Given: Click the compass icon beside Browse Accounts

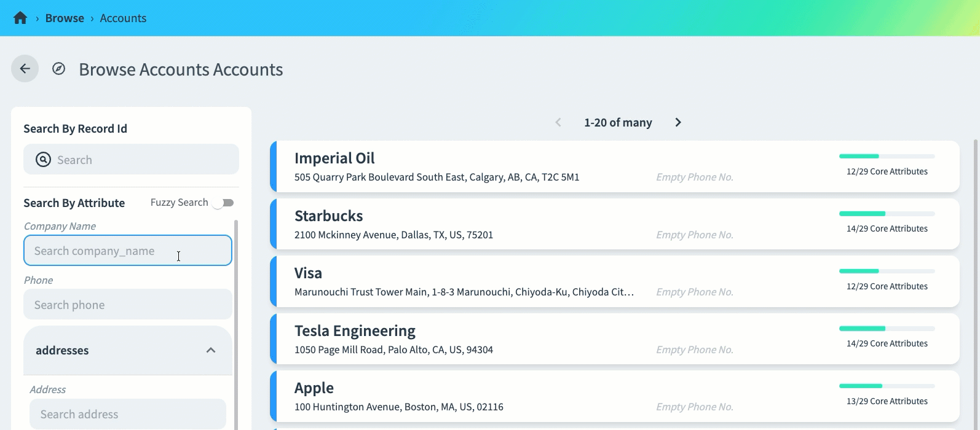Looking at the screenshot, I should (58, 69).
